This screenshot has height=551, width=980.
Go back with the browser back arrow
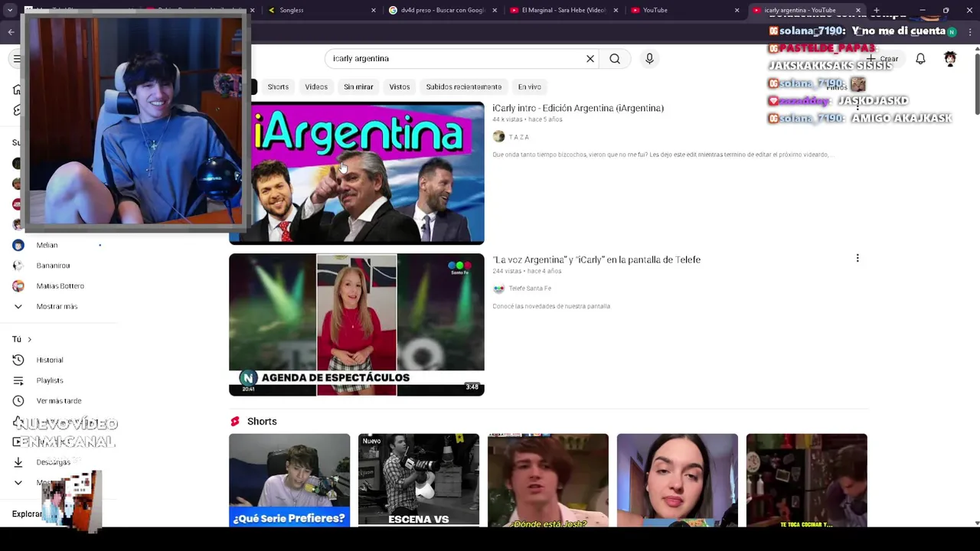(11, 31)
